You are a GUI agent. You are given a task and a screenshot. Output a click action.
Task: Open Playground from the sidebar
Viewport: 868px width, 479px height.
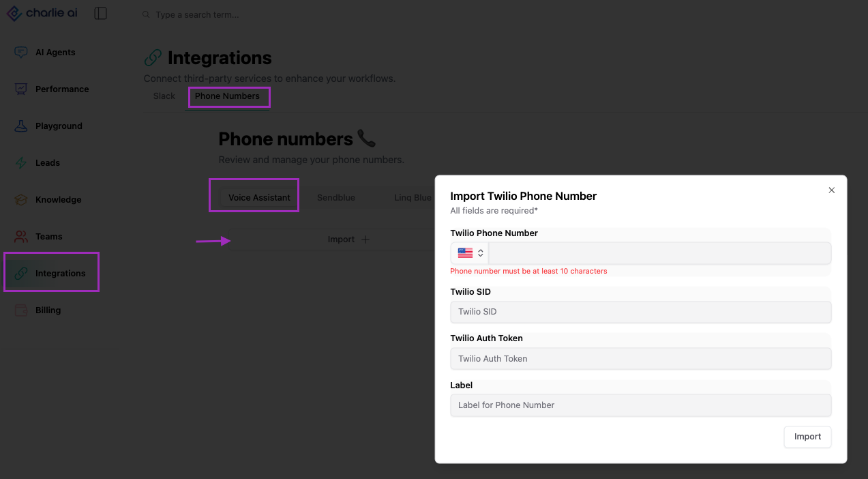[x=59, y=126]
